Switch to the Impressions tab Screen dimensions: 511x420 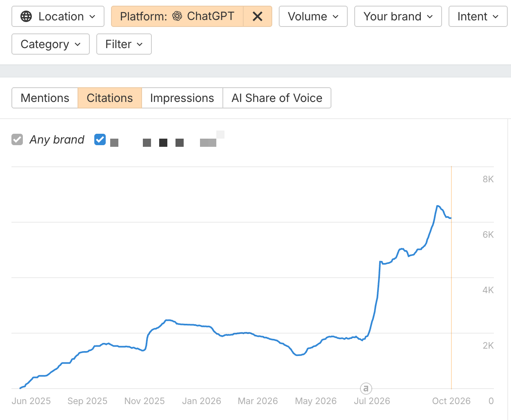[x=182, y=98]
